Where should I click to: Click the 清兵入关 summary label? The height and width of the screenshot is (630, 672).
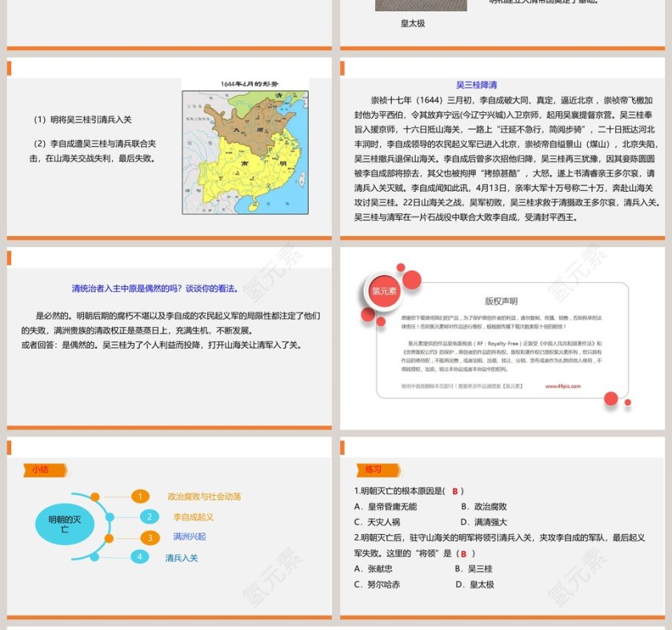point(182,557)
